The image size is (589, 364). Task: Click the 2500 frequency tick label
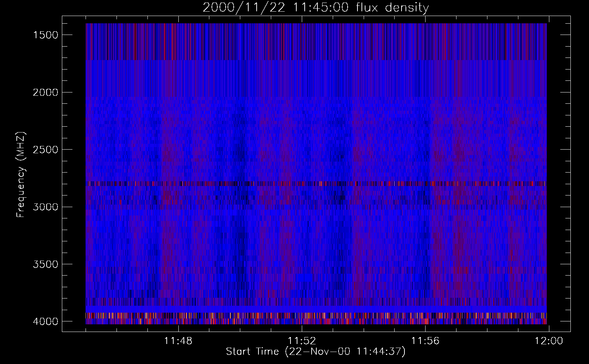click(x=46, y=150)
